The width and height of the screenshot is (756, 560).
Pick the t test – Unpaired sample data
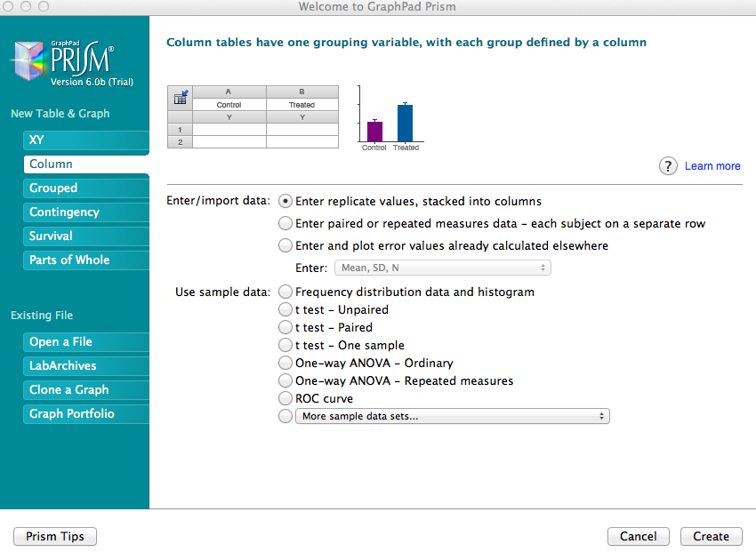286,310
